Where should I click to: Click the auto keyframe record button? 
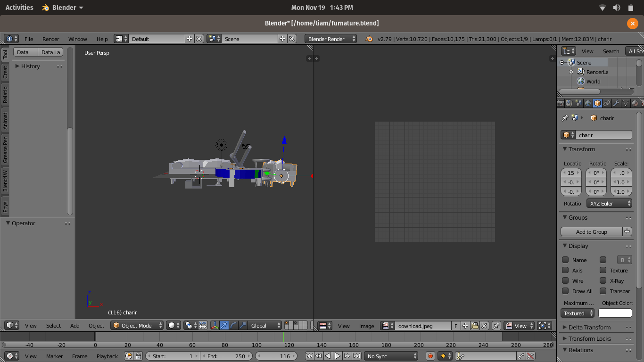tap(430, 356)
